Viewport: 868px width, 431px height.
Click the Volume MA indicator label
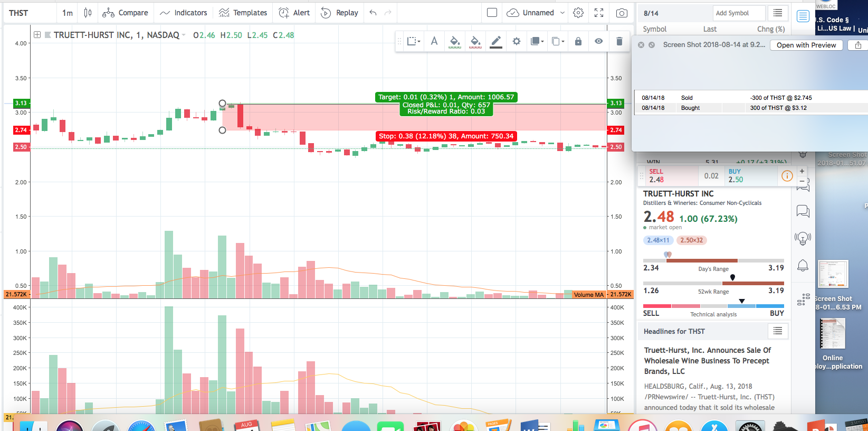click(x=588, y=295)
